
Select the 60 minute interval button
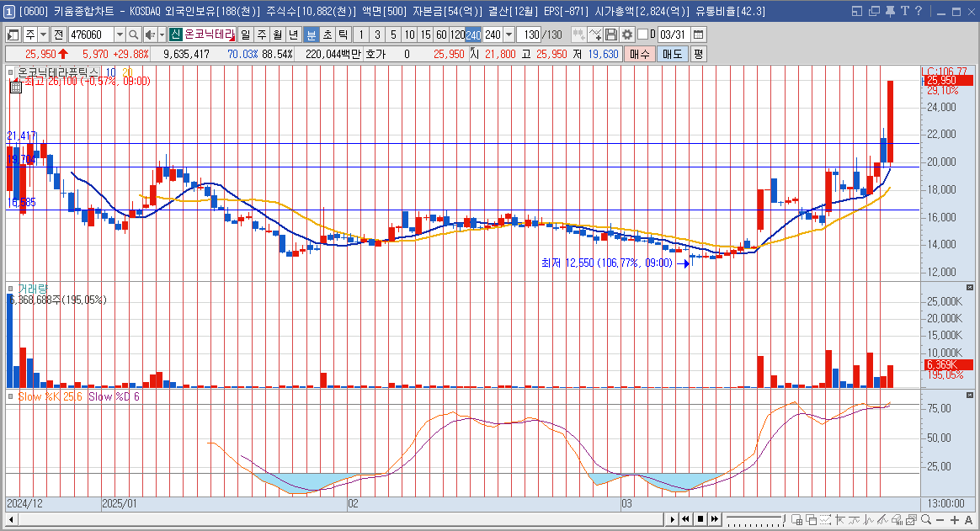[x=441, y=35]
